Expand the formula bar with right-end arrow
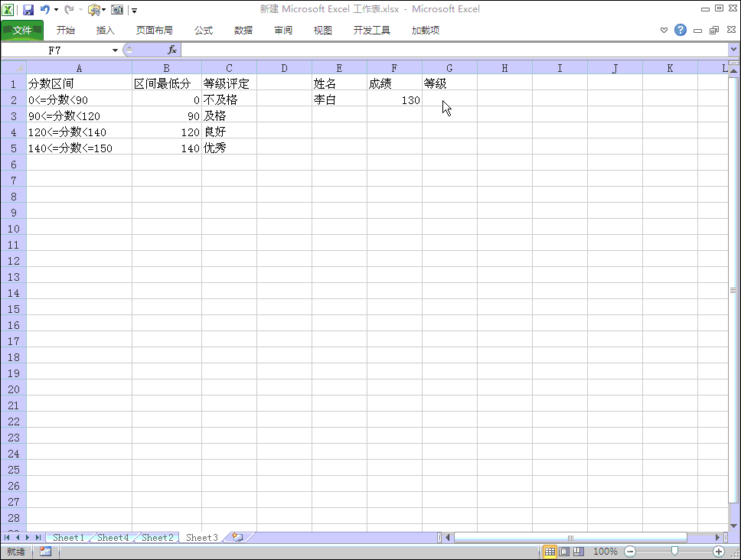Viewport: 741px width, 560px height. [733, 49]
